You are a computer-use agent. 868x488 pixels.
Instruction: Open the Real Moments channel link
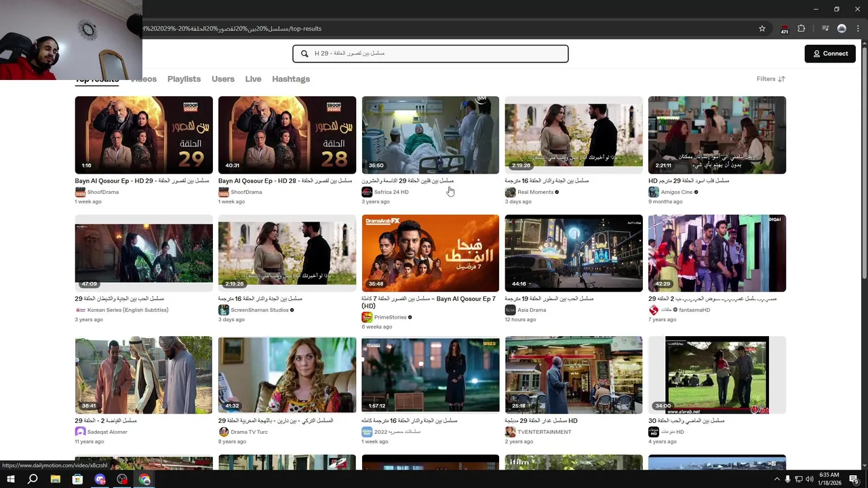[536, 192]
